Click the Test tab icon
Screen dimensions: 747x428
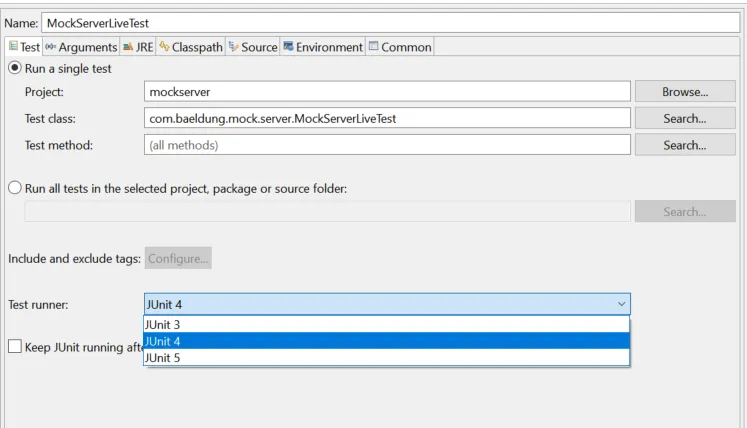click(x=13, y=47)
